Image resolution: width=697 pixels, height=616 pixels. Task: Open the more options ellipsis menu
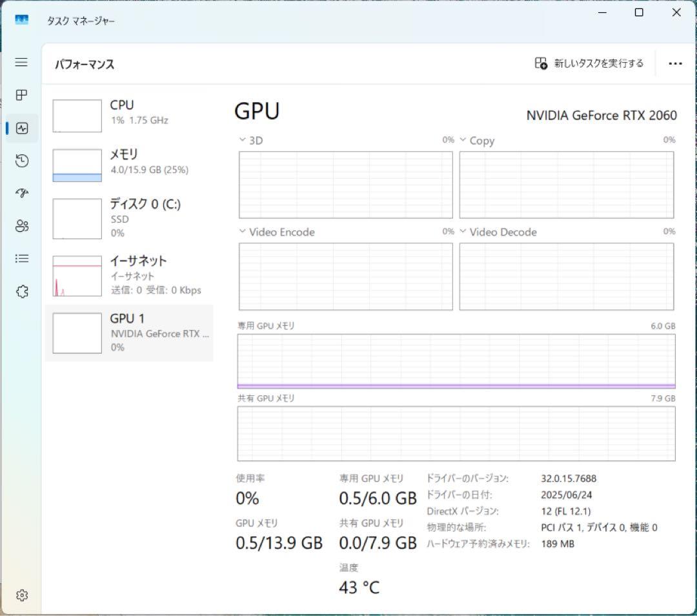pos(675,63)
